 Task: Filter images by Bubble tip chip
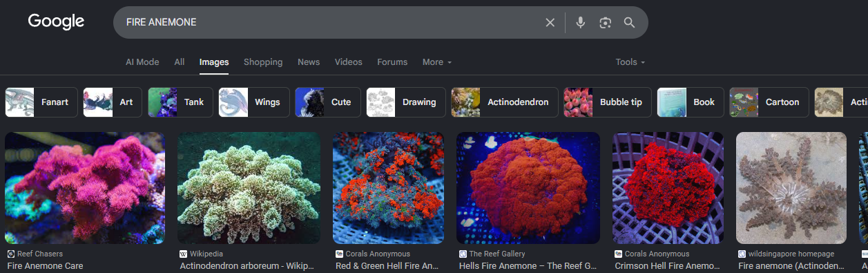607,102
